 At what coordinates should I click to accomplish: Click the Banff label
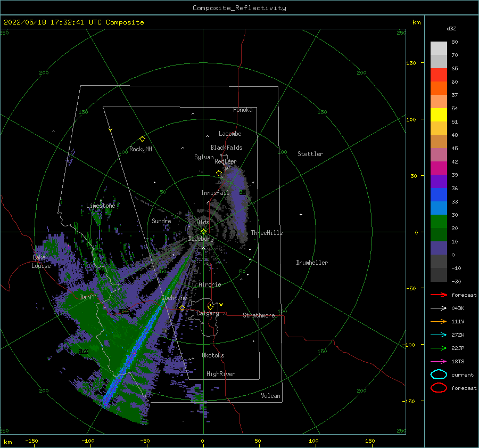(x=88, y=297)
